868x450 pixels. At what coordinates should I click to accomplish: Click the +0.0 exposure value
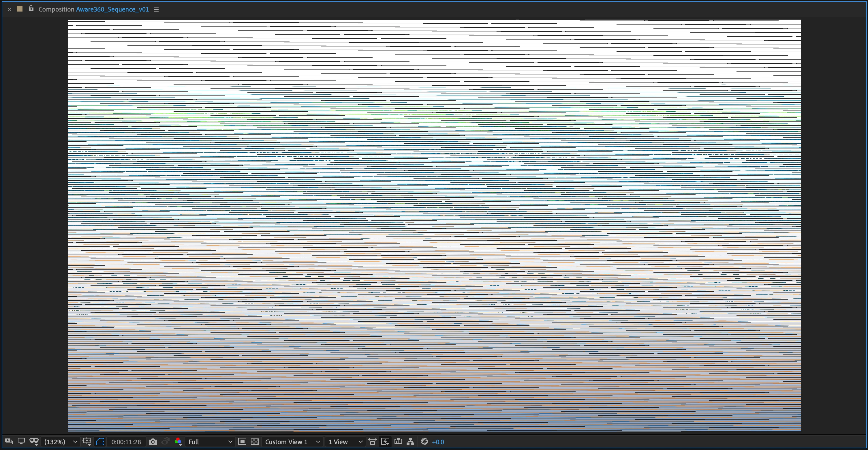pos(438,442)
